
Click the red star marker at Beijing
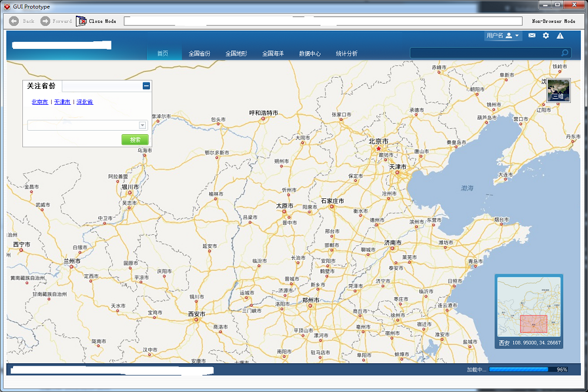click(379, 148)
